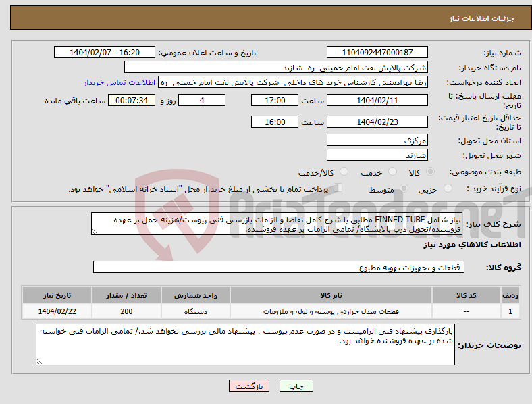Click the ردیف column header

510,295
